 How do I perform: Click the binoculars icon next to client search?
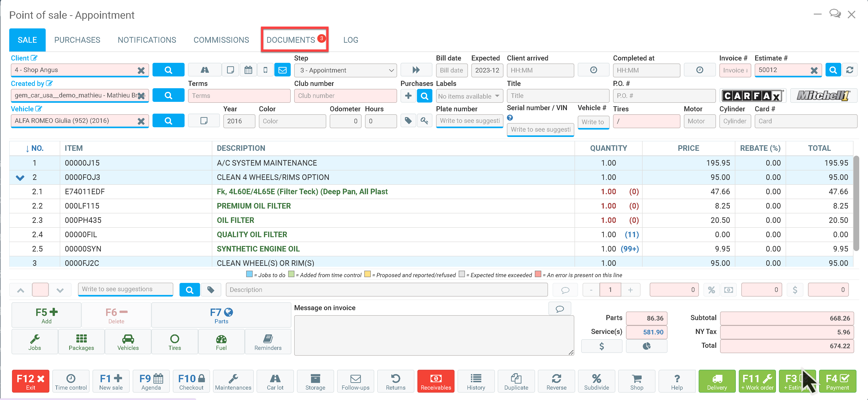(x=204, y=70)
